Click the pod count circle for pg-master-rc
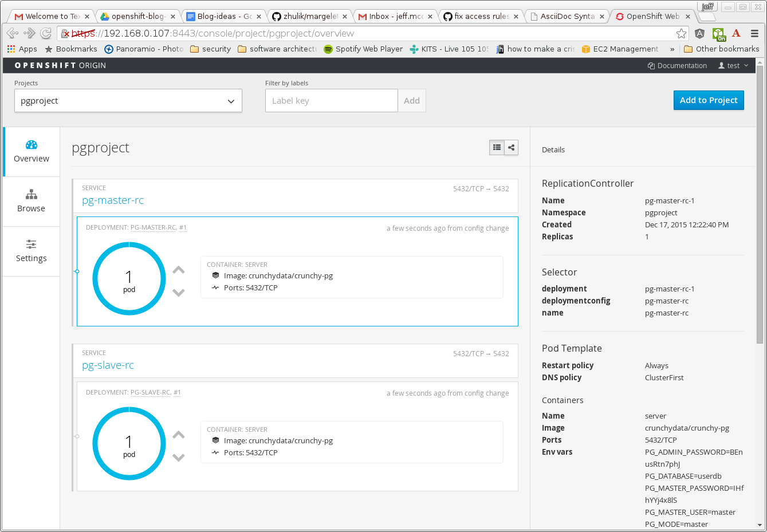 click(x=129, y=278)
